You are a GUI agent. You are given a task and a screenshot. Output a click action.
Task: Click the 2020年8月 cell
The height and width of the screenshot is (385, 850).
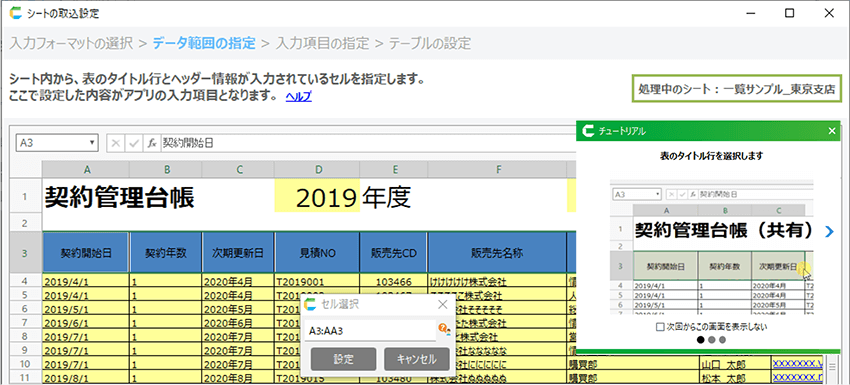pyautogui.click(x=238, y=376)
